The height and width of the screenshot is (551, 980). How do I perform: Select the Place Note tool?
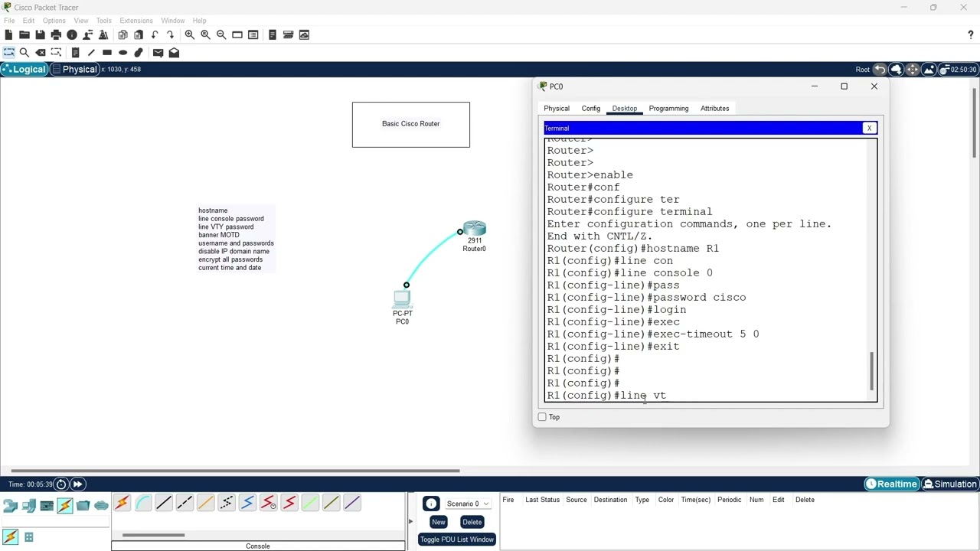[75, 53]
